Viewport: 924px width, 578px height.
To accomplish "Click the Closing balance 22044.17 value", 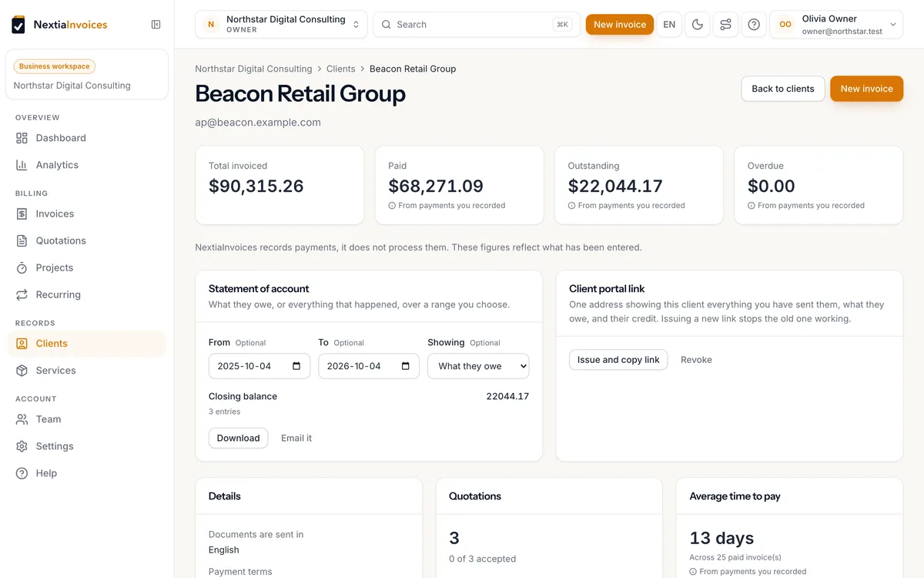I will [x=507, y=396].
